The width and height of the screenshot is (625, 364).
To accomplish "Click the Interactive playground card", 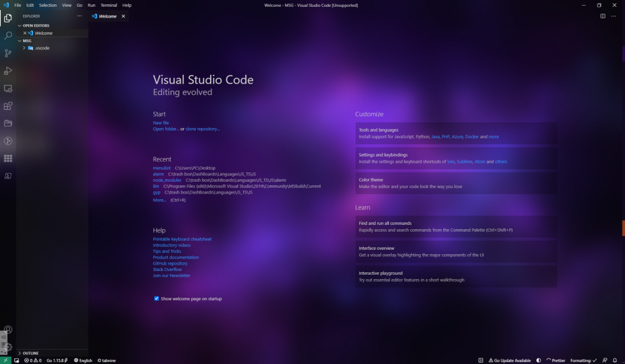I will point(456,277).
